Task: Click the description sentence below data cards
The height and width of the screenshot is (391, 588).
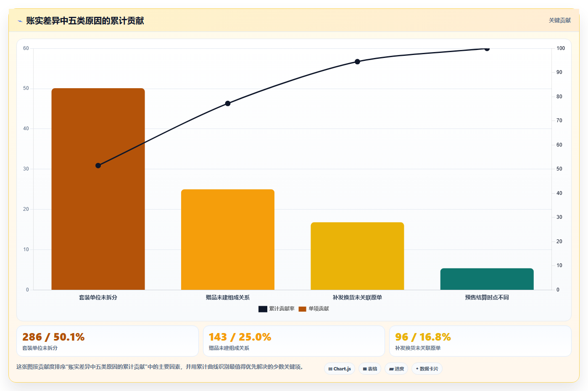Action: click(x=160, y=367)
